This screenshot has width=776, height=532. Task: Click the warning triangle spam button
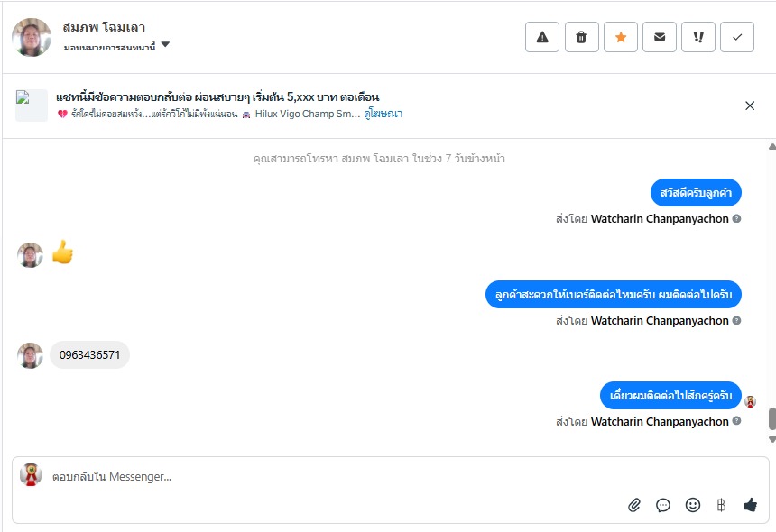pos(542,37)
